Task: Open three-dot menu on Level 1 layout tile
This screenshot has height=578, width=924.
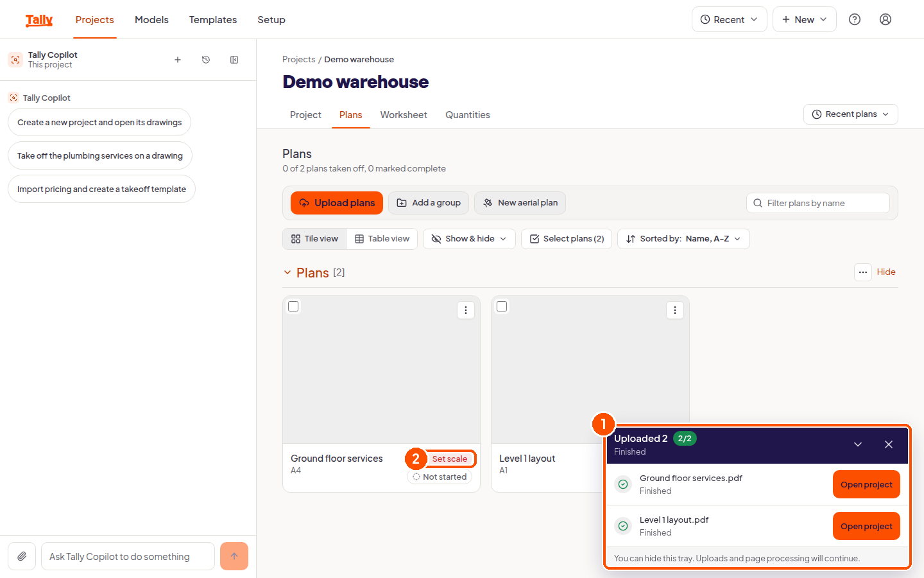Action: click(x=674, y=310)
